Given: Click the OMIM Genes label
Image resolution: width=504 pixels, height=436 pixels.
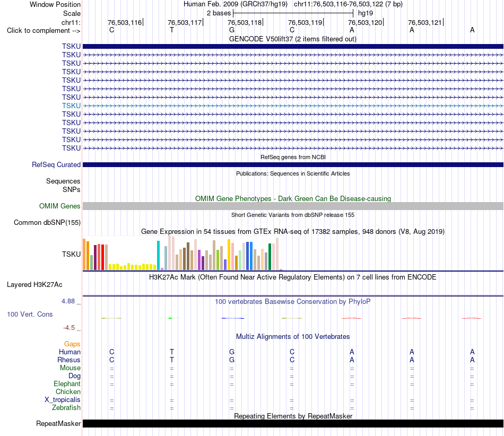Looking at the screenshot, I should (60, 206).
